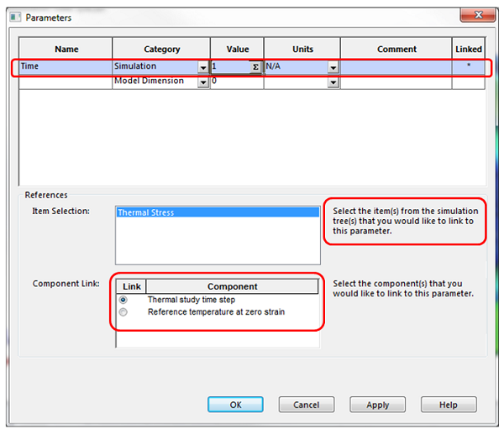
Task: Click the Time parameter name cell
Action: (66, 66)
